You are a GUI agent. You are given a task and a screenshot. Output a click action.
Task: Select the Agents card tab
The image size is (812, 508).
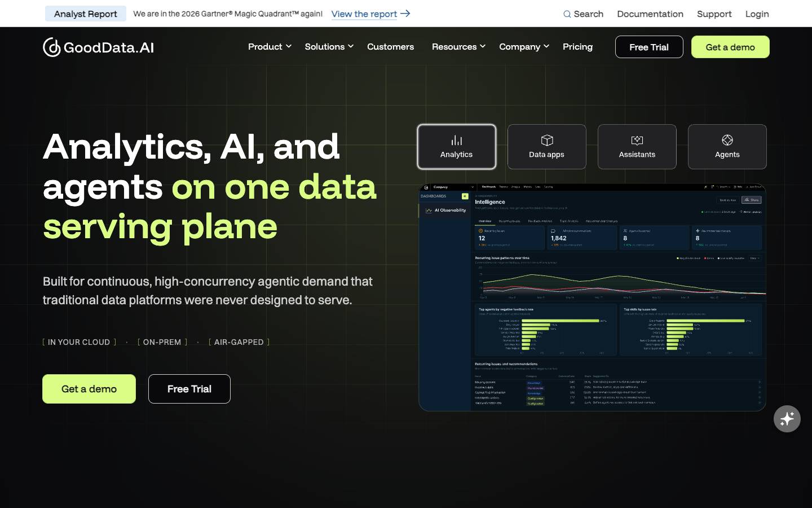[727, 147]
